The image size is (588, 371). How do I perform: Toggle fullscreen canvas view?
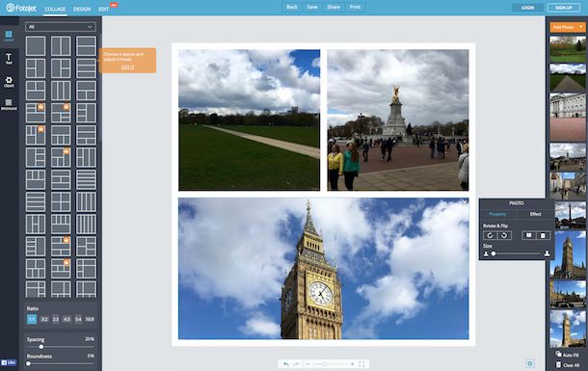click(361, 364)
